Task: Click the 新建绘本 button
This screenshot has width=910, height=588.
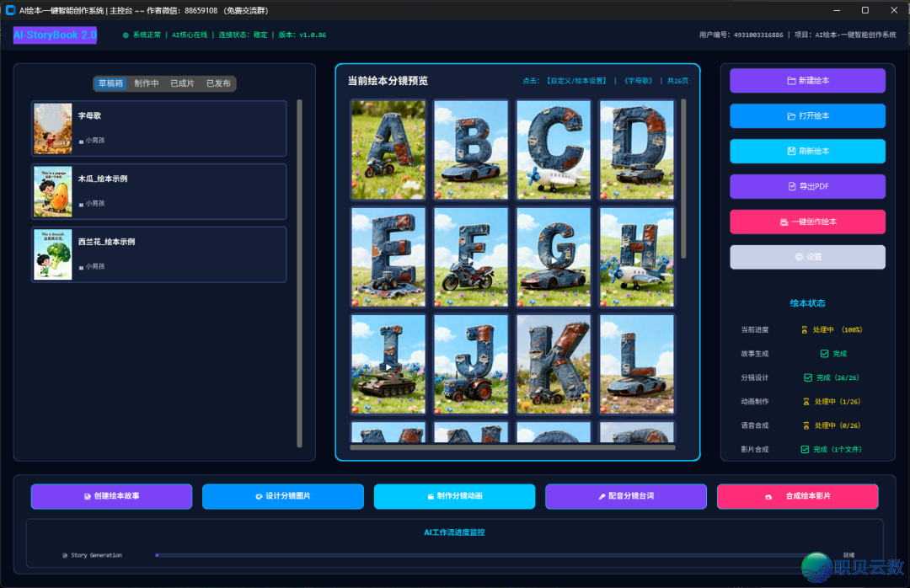Action: 807,81
